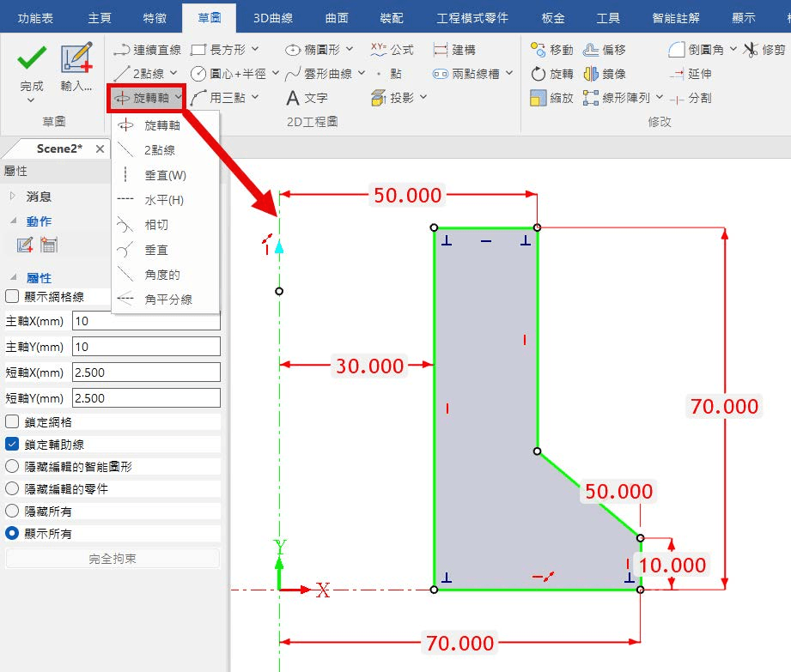Open the 投影 dropdown arrow
The width and height of the screenshot is (791, 672).
(423, 97)
